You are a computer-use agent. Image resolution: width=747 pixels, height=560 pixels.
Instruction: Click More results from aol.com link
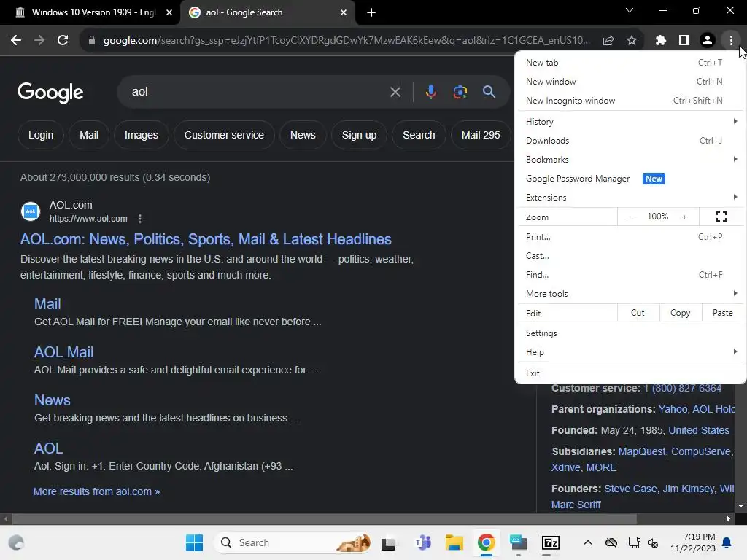[x=97, y=491]
